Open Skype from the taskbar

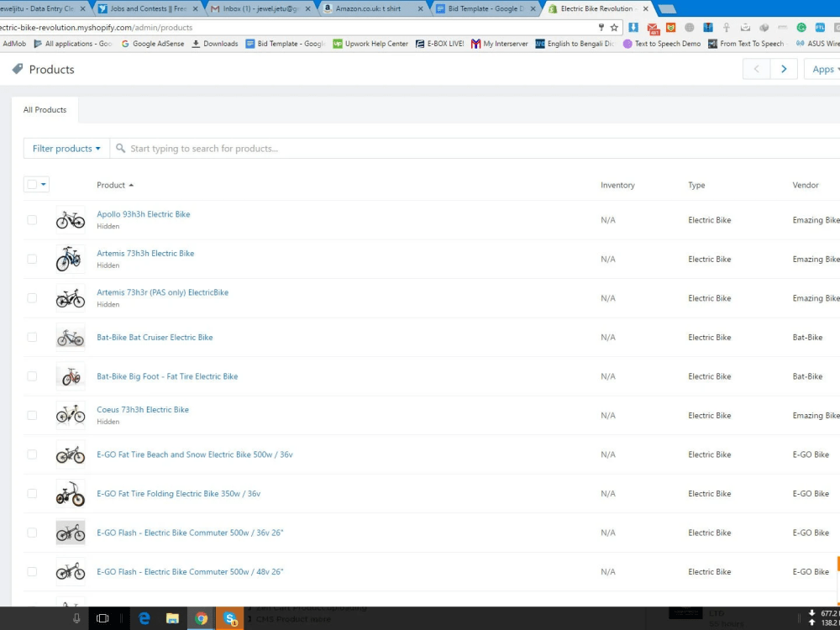[230, 619]
